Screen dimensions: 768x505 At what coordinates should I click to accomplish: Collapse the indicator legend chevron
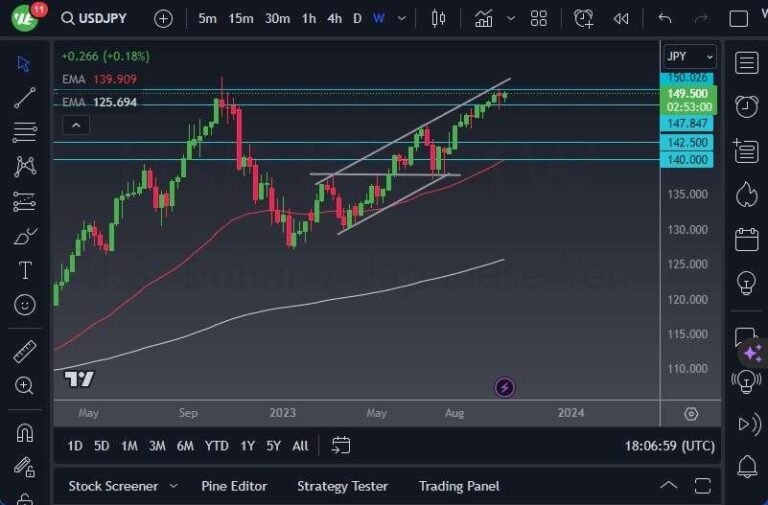(x=76, y=125)
